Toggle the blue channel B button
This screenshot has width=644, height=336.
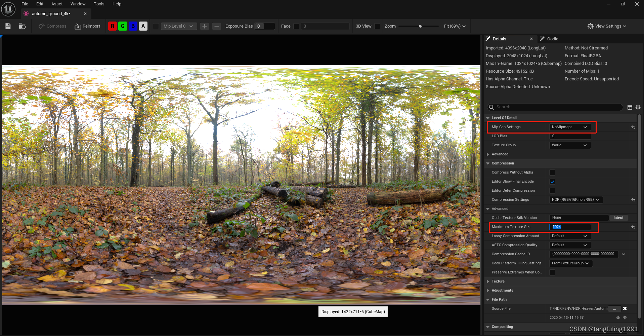click(133, 26)
